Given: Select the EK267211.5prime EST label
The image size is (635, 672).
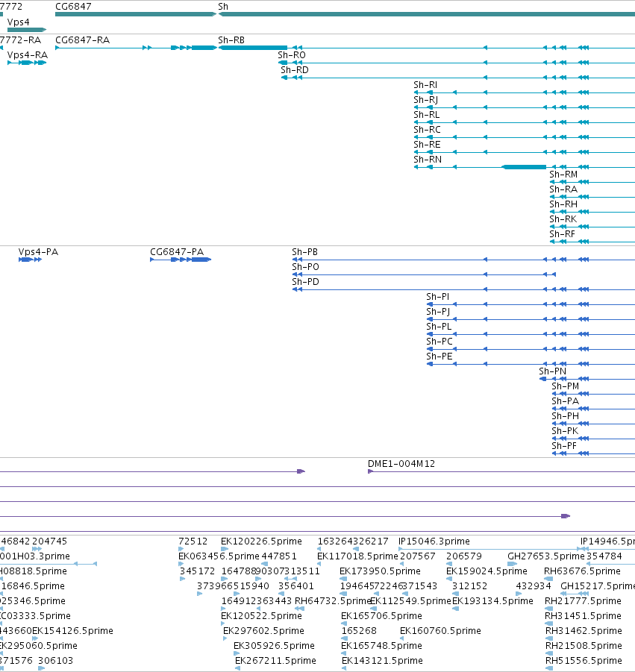Looking at the screenshot, I should point(275,660).
